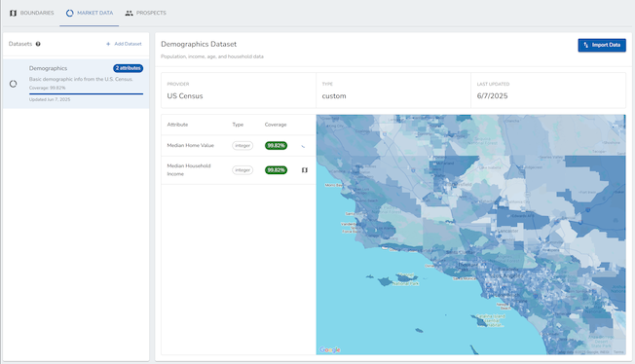The width and height of the screenshot is (635, 364).
Task: Click the Demographics coverage progress bar
Action: (86, 93)
